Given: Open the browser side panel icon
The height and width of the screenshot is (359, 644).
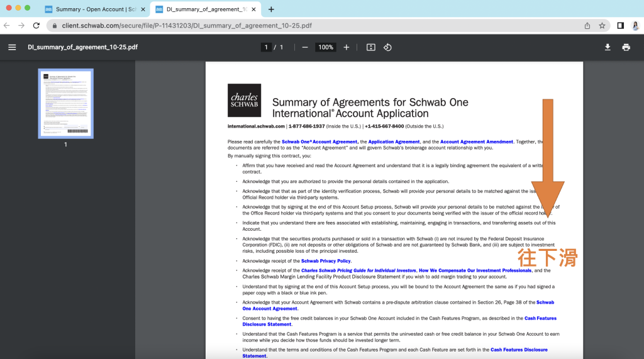Looking at the screenshot, I should click(x=621, y=26).
